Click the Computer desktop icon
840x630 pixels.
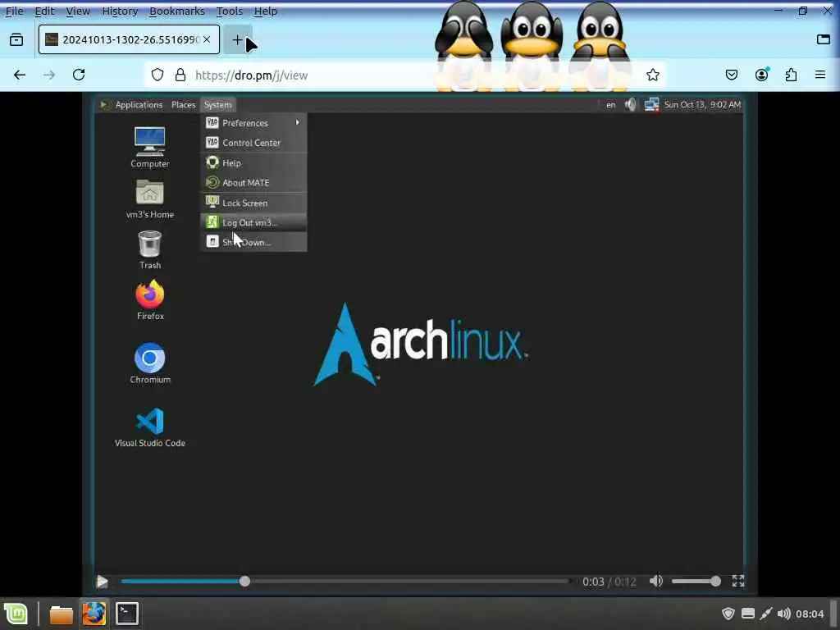pyautogui.click(x=150, y=148)
